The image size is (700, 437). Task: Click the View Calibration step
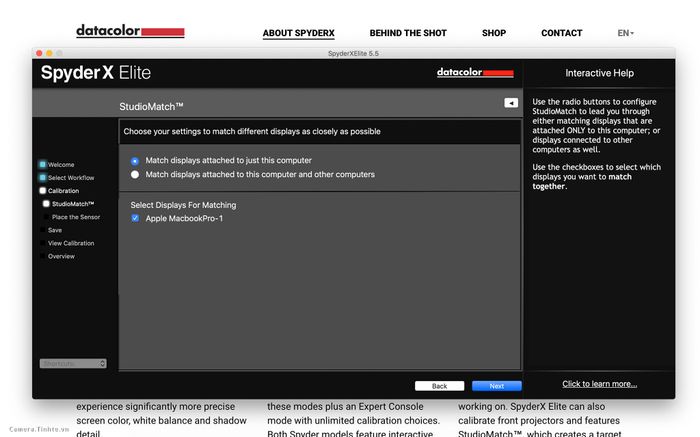tap(71, 243)
